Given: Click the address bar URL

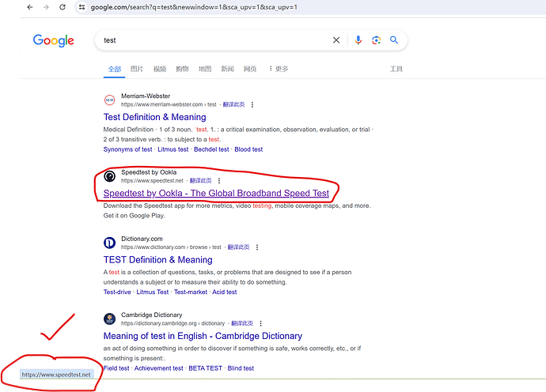Looking at the screenshot, I should [194, 7].
